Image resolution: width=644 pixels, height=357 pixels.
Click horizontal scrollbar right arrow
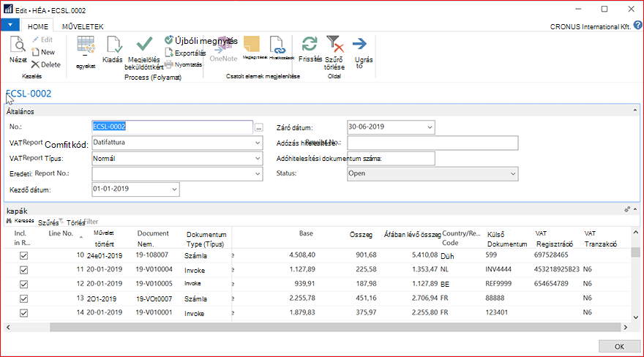[626, 327]
